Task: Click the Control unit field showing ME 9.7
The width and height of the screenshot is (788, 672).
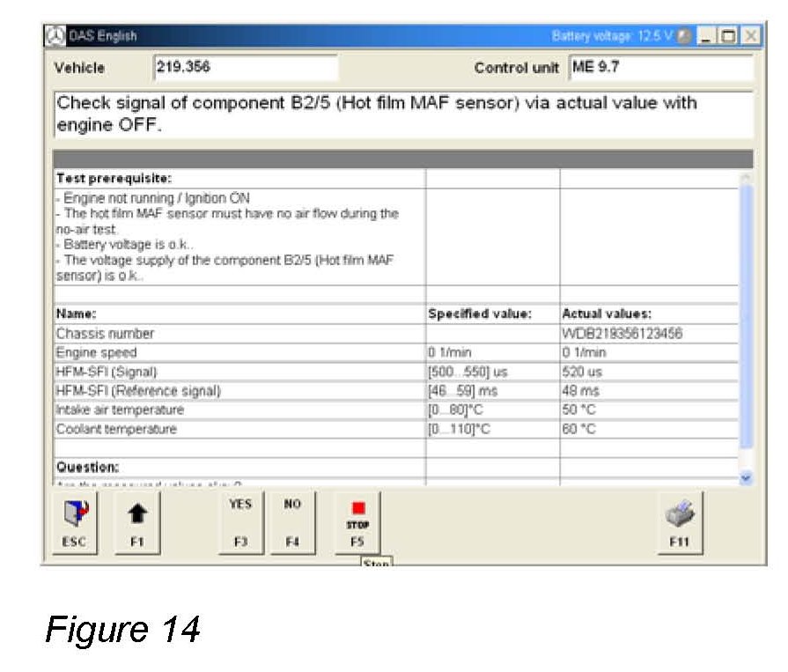Action: [659, 68]
